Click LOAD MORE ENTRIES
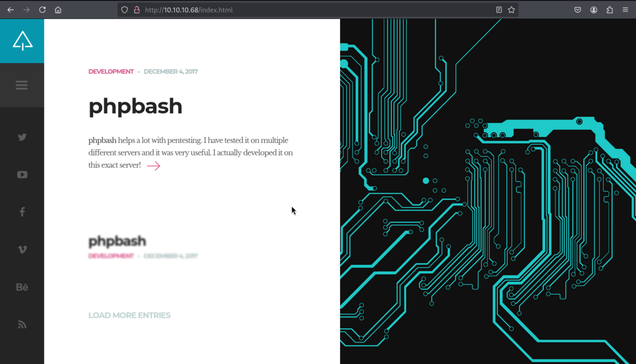 (x=129, y=315)
